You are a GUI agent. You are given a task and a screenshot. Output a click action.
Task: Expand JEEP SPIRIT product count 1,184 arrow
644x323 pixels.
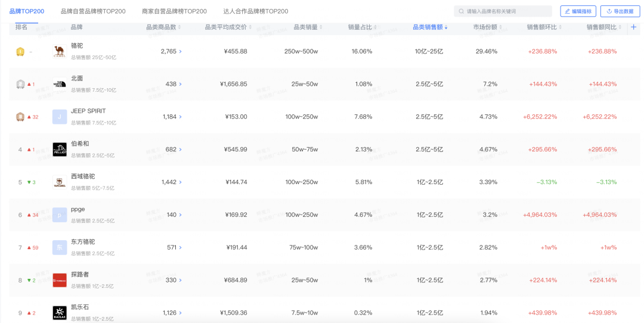click(180, 117)
